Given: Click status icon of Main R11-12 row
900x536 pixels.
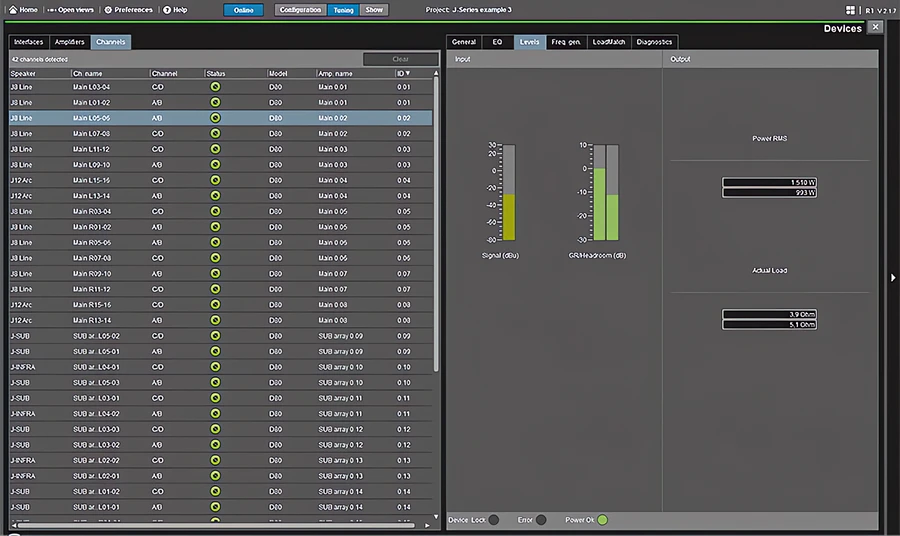Looking at the screenshot, I should (215, 289).
